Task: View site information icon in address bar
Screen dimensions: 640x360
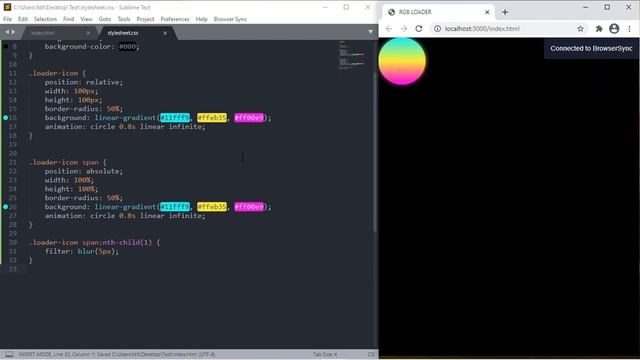Action: (x=437, y=29)
